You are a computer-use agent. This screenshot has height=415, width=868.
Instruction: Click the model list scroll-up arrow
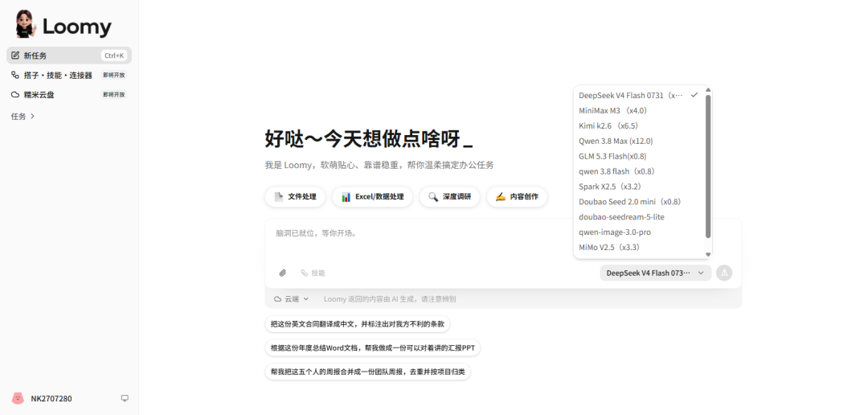[708, 90]
